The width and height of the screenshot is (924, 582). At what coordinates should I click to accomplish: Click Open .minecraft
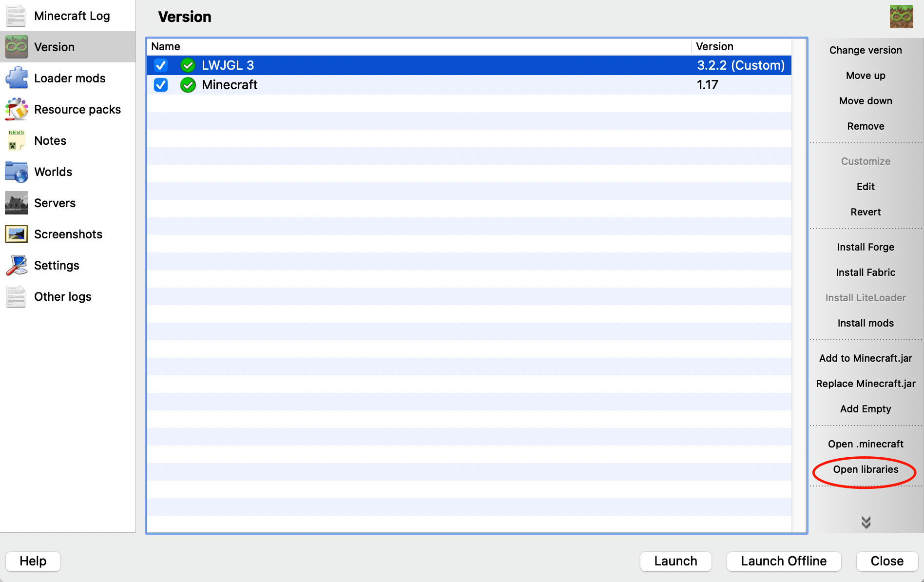pos(866,444)
